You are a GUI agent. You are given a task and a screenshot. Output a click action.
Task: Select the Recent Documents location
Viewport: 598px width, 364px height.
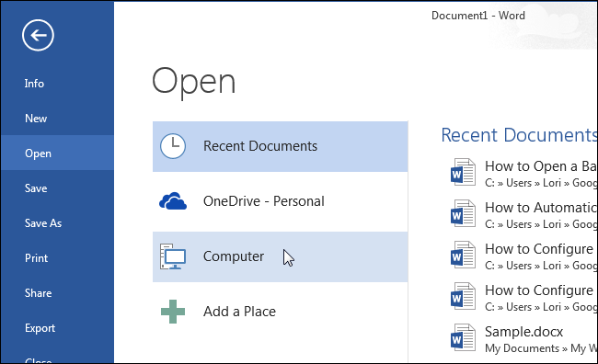pyautogui.click(x=280, y=146)
